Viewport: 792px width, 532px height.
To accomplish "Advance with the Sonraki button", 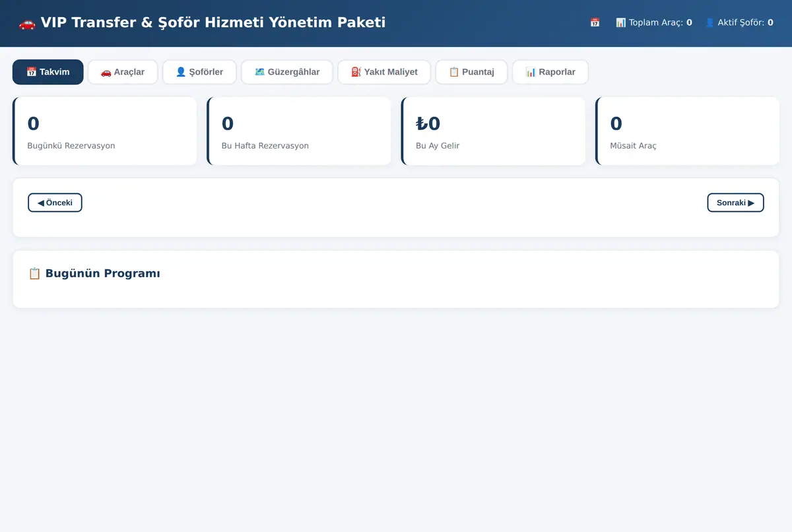I will [x=735, y=203].
